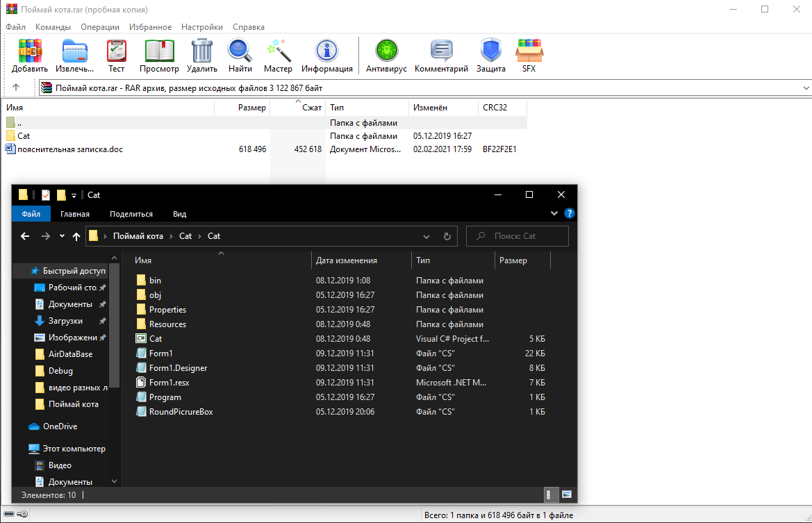Click the Антивирус scan icon

[386, 56]
